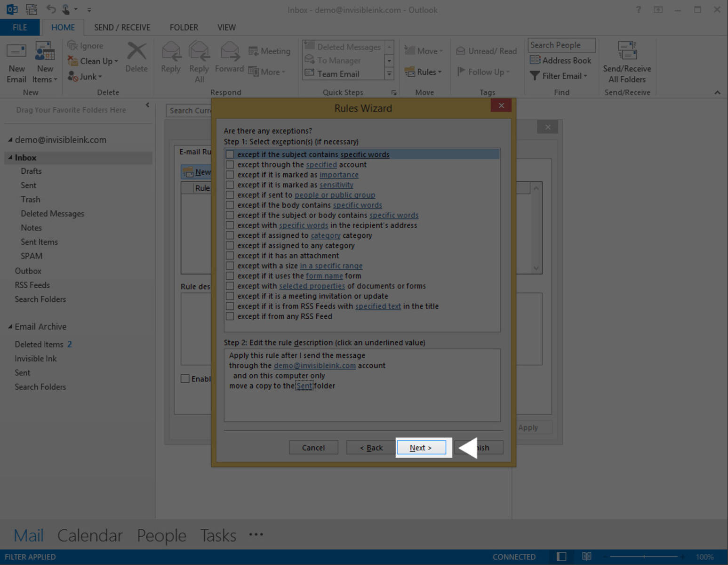Screen dimensions: 728x565
Task: Click the Ignore conversation icon
Action: (x=72, y=45)
